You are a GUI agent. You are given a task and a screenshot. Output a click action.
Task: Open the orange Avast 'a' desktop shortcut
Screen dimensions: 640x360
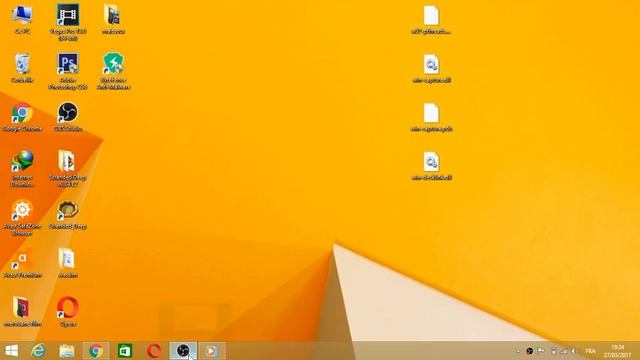tap(21, 259)
